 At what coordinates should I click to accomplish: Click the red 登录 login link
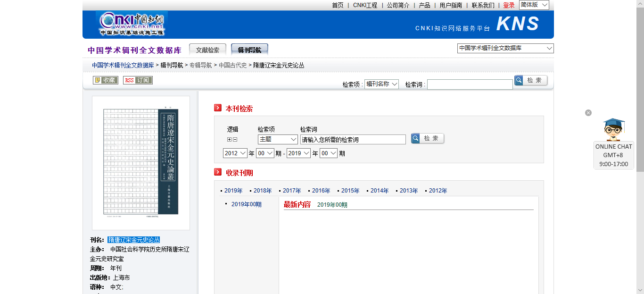tap(509, 5)
